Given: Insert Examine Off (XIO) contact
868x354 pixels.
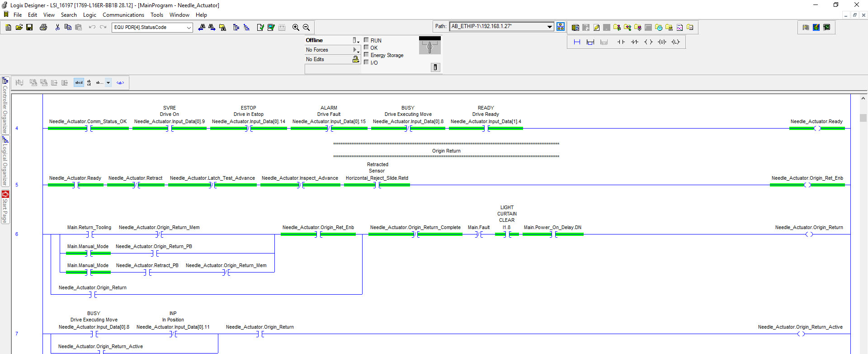Looking at the screenshot, I should (x=635, y=42).
